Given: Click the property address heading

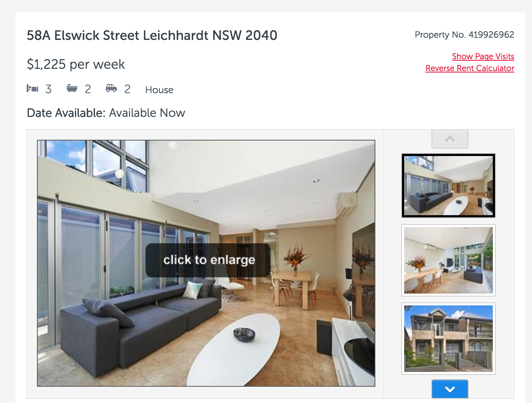Looking at the screenshot, I should (x=152, y=35).
